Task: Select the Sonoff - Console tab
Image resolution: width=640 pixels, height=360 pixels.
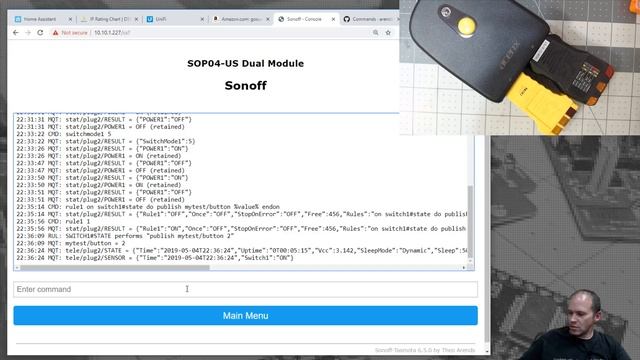Action: tap(306, 19)
